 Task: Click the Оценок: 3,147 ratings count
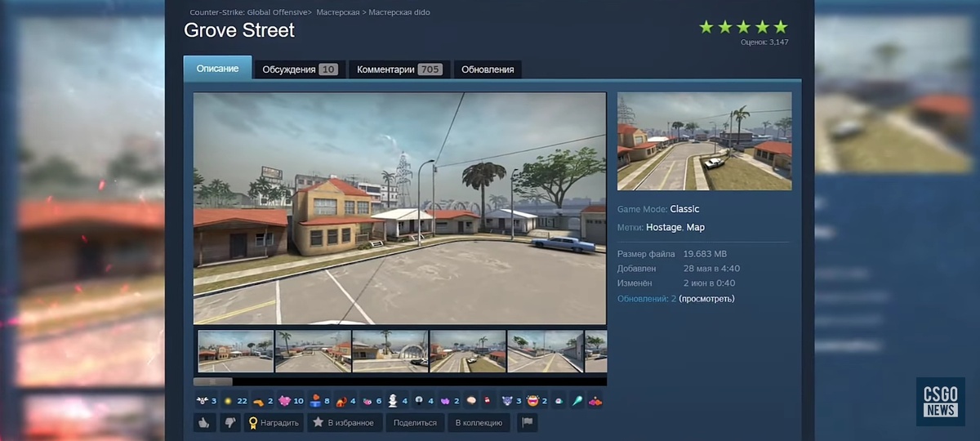[764, 42]
